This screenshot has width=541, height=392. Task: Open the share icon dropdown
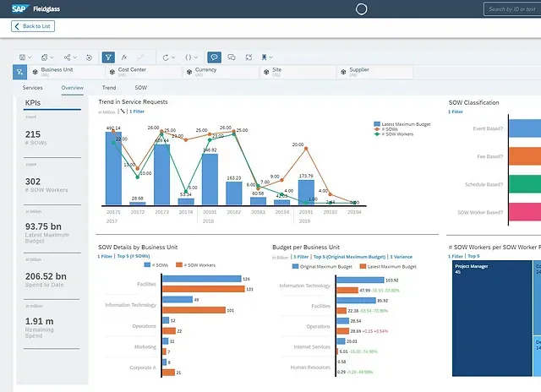tap(70, 57)
